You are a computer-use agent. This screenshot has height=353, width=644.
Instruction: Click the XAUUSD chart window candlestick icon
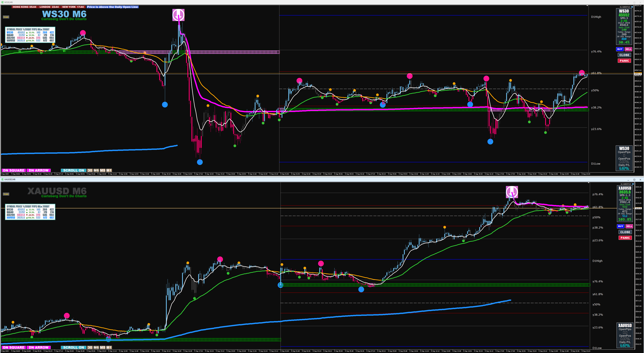(x=2, y=179)
